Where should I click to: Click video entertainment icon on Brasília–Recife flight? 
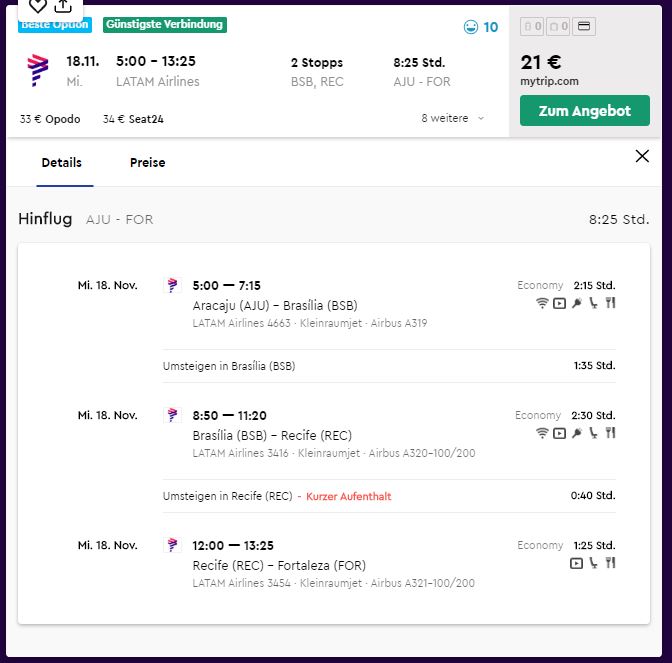(559, 433)
